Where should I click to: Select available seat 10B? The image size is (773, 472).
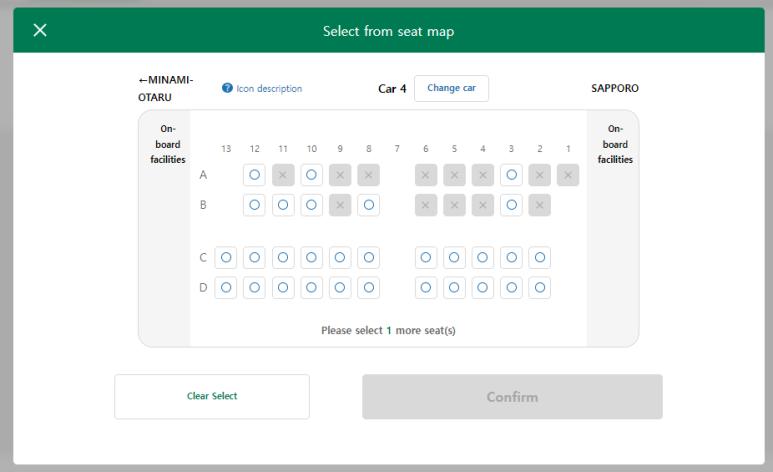point(311,205)
